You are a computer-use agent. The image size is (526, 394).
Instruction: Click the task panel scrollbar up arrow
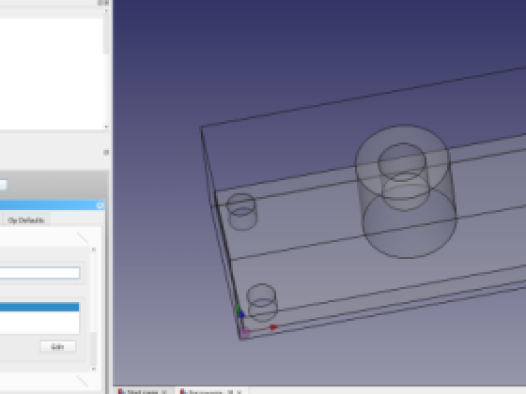point(94,250)
